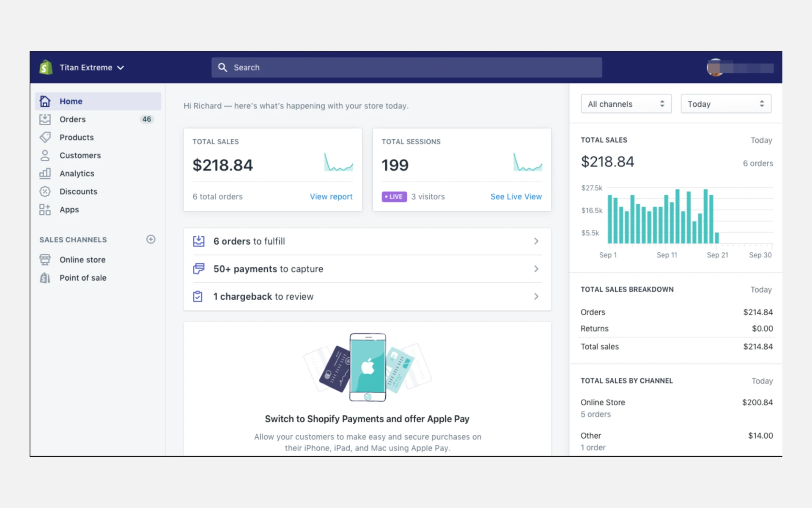Click the Online store storefront icon
Image resolution: width=812 pixels, height=508 pixels.
pos(45,260)
